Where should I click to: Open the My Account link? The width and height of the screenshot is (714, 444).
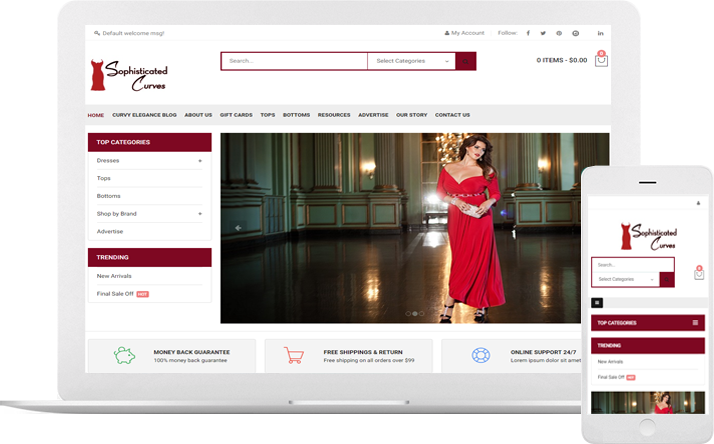465,33
